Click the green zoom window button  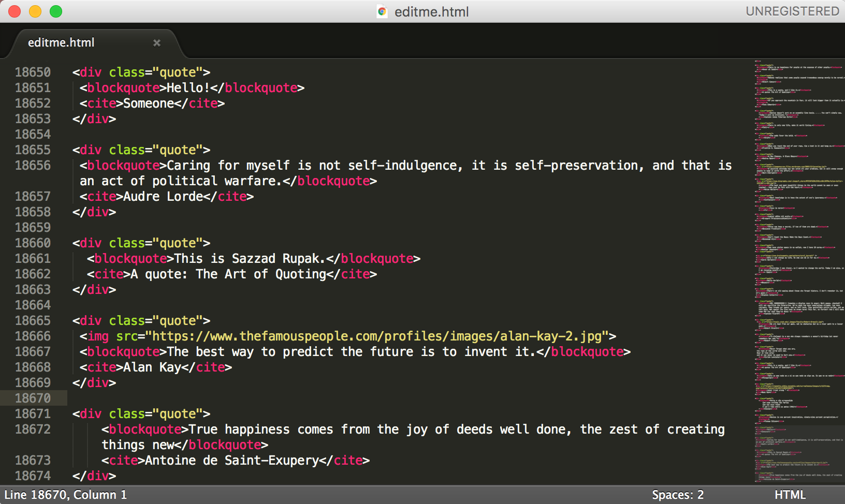(x=56, y=11)
